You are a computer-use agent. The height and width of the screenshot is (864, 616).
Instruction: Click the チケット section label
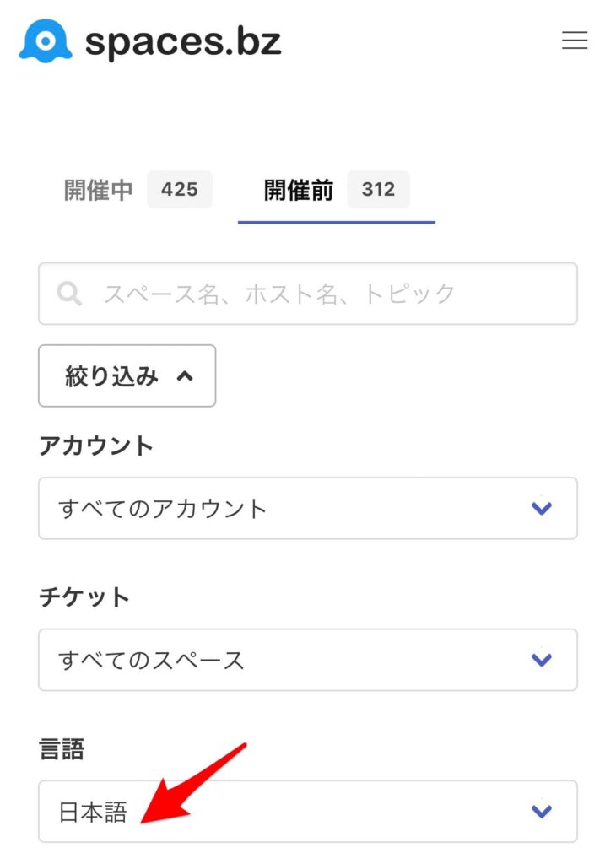tap(84, 597)
